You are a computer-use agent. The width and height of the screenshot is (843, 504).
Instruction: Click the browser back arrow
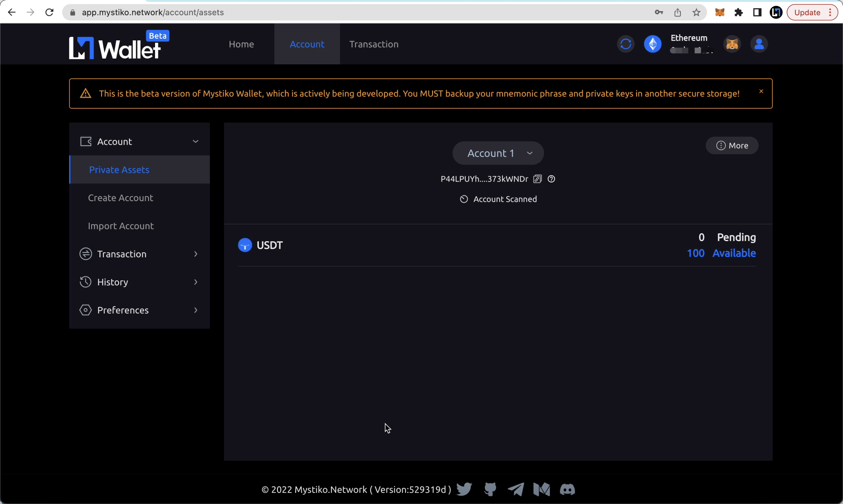[x=11, y=12]
